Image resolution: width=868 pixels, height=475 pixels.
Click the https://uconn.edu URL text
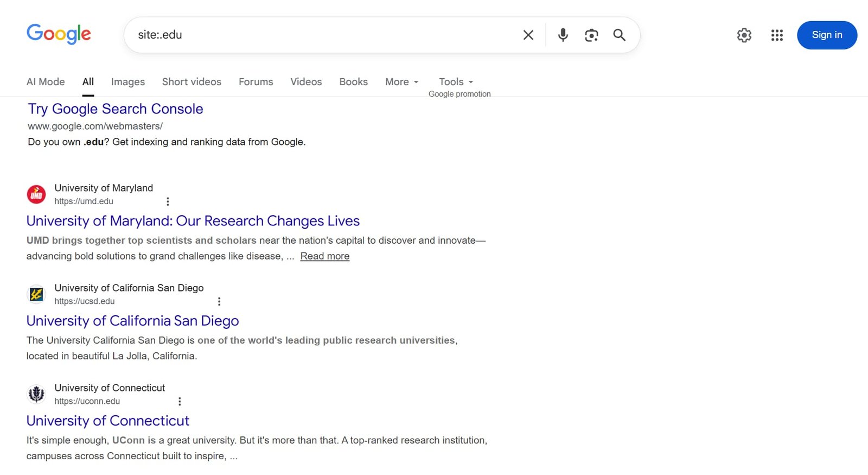(87, 401)
